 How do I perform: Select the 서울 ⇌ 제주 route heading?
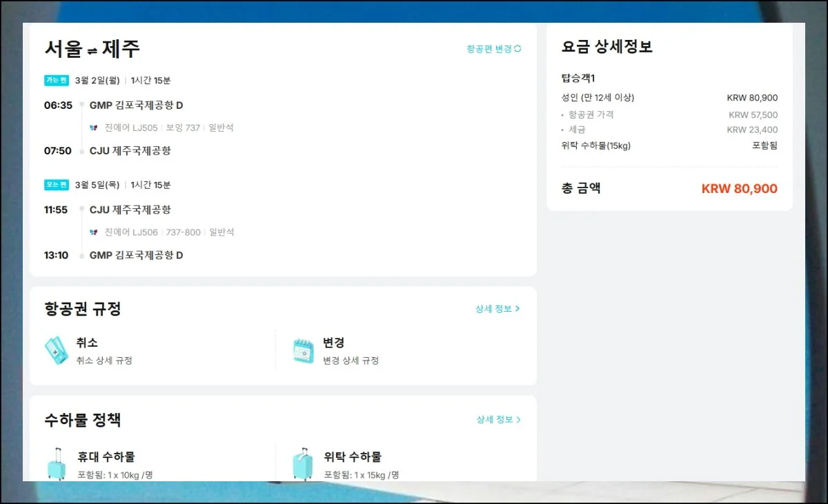click(92, 49)
